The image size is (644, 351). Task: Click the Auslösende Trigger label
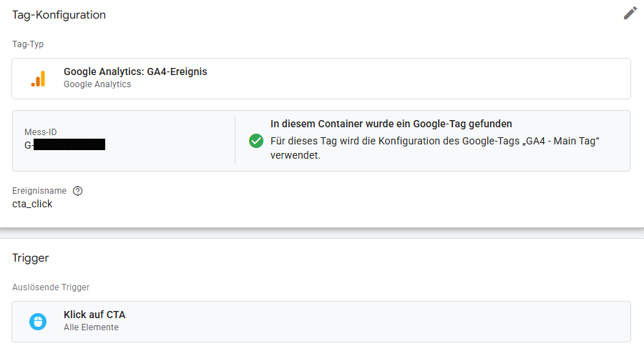[x=51, y=287]
